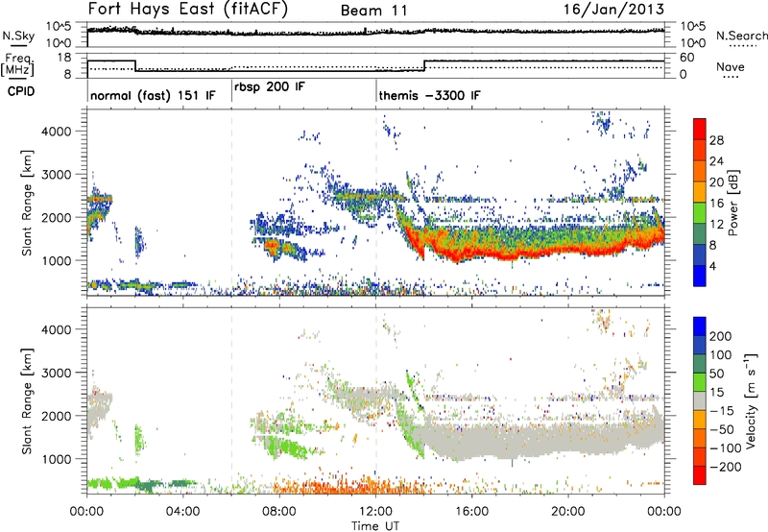Select 'normal (fast) 151 IF' CPID entry
This screenshot has height=532, width=768.
[x=153, y=95]
